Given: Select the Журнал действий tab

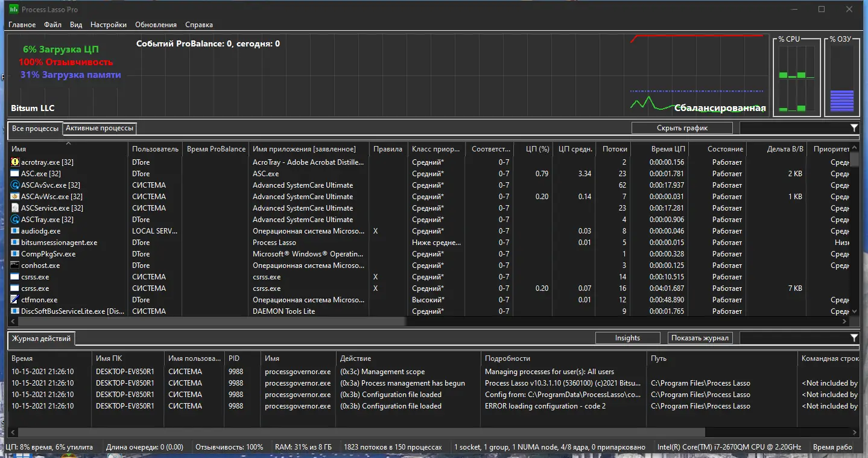Looking at the screenshot, I should [x=41, y=339].
